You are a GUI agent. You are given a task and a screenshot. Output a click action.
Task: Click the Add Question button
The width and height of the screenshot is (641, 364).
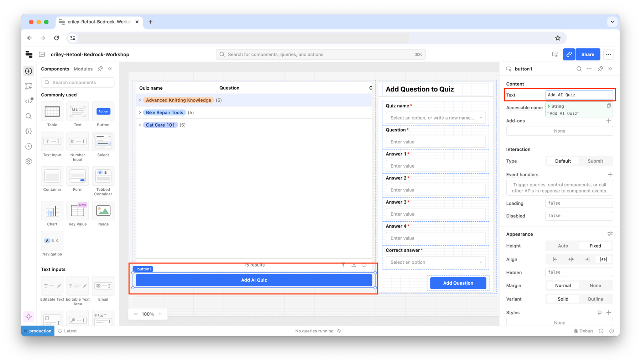point(458,283)
